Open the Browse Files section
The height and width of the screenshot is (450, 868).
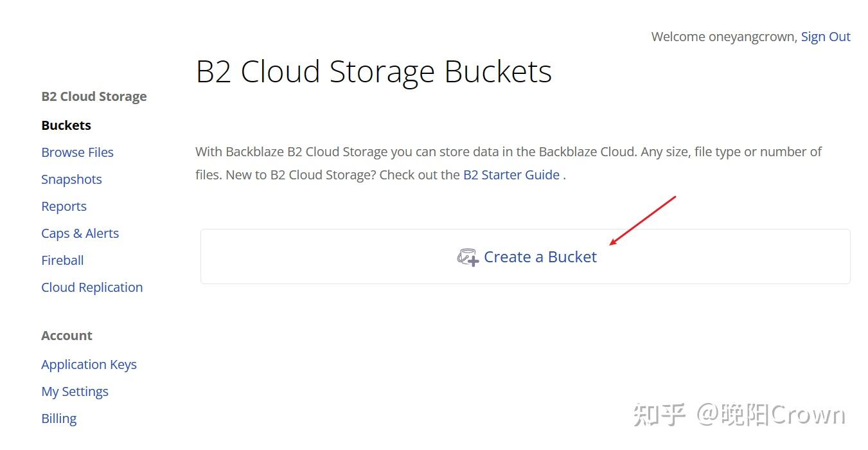click(x=77, y=152)
